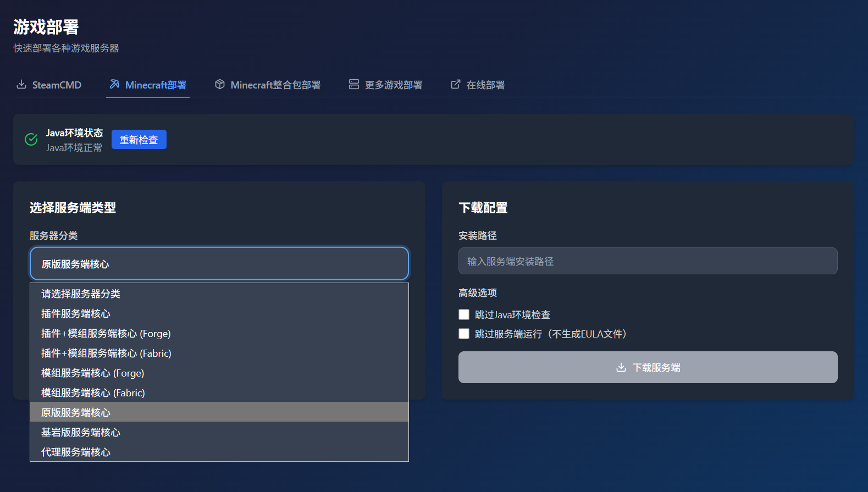Click the 下载服务端 button
The height and width of the screenshot is (492, 868).
tap(648, 367)
